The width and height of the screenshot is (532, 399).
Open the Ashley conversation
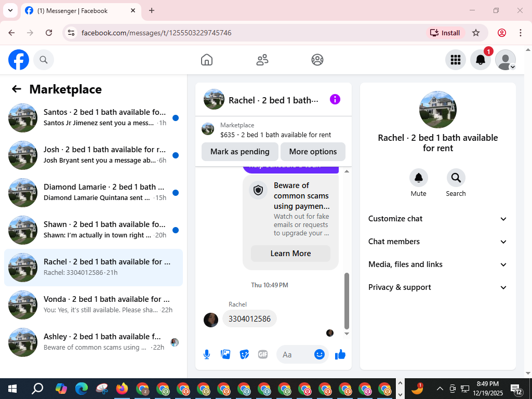coord(94,342)
